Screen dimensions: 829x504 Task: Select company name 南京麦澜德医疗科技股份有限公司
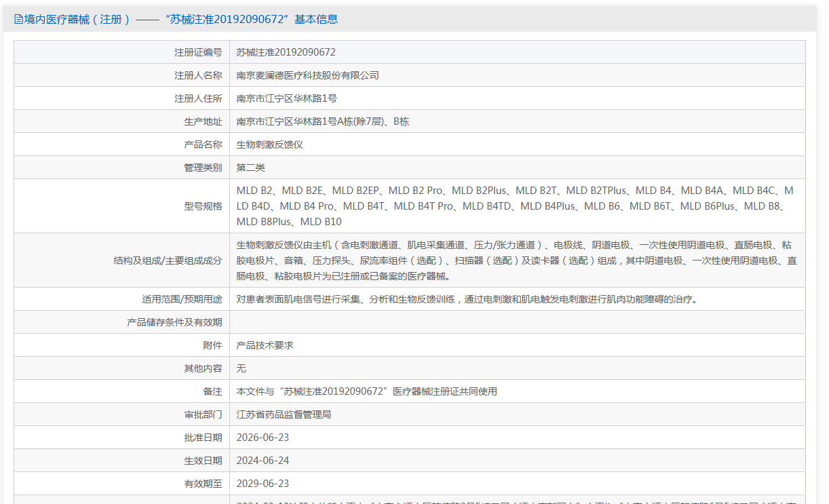coord(307,75)
